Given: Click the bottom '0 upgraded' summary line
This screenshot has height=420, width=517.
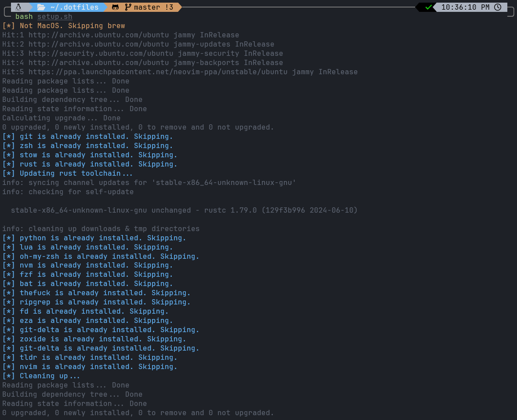Looking at the screenshot, I should tap(137, 413).
